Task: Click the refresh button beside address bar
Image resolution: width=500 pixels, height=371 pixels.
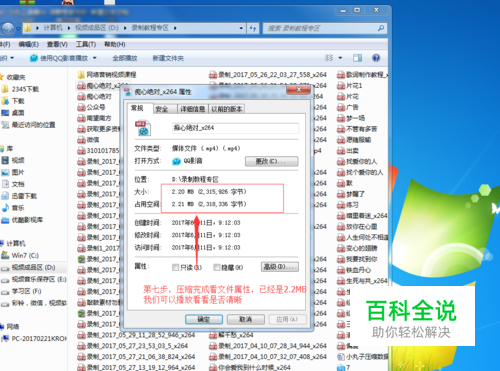Action: click(x=253, y=28)
